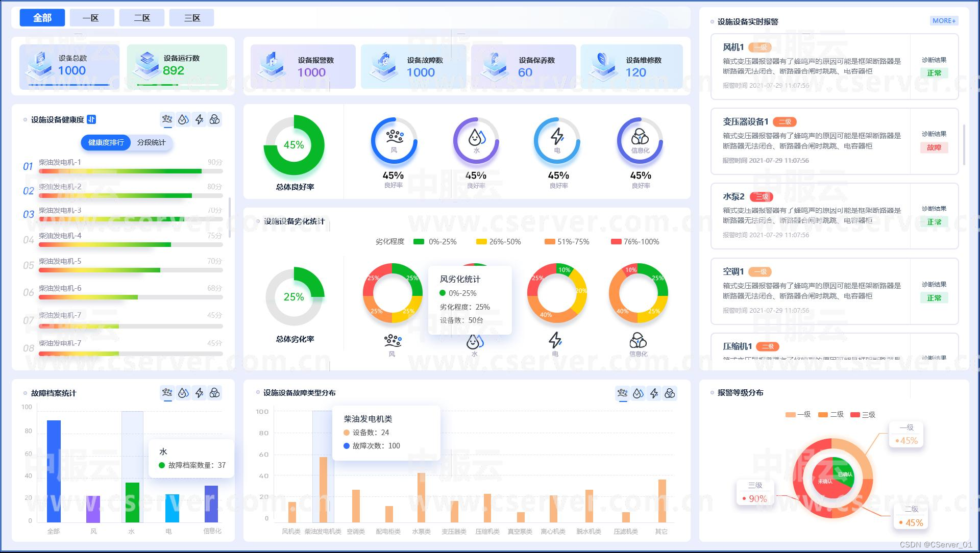
Task: Switch to 分段统计 toggle option
Action: point(151,142)
